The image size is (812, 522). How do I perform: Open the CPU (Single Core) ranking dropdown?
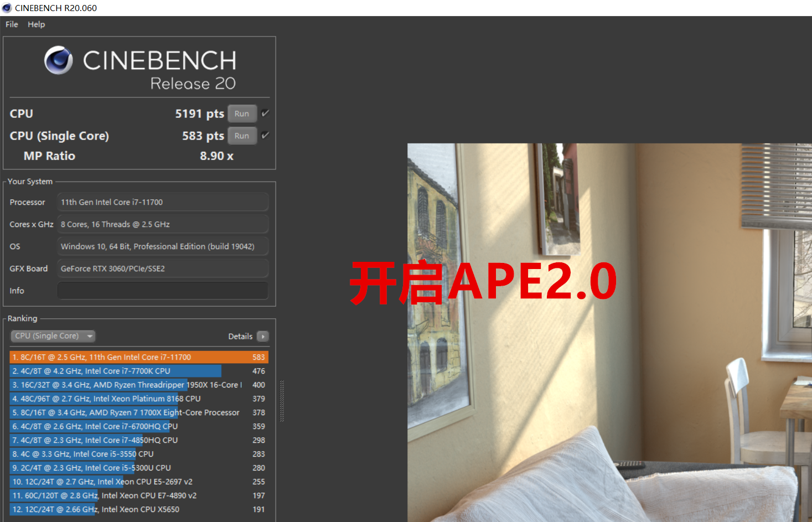click(x=53, y=336)
